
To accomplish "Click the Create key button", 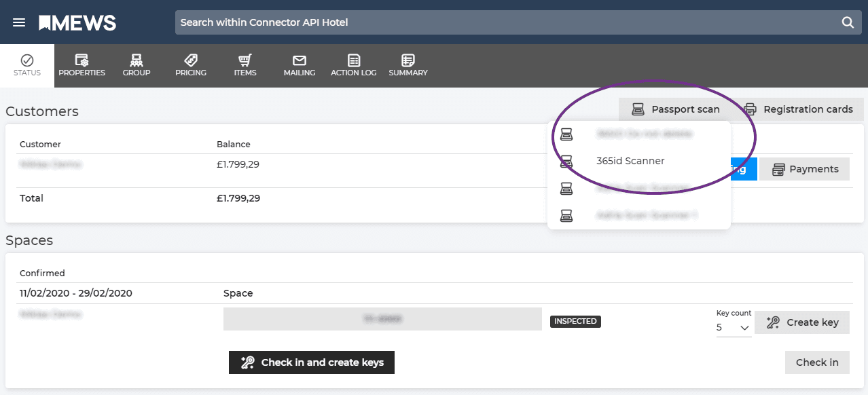I will point(802,322).
